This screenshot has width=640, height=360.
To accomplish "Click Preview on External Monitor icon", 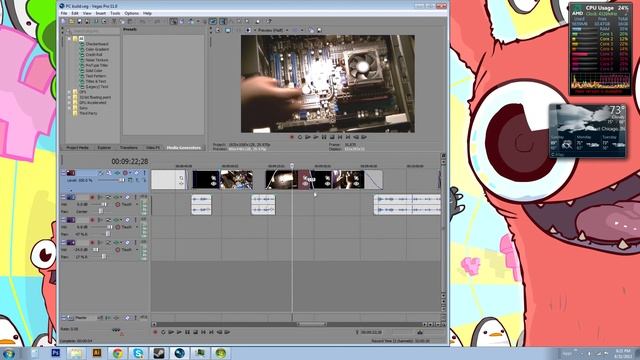I will (227, 30).
